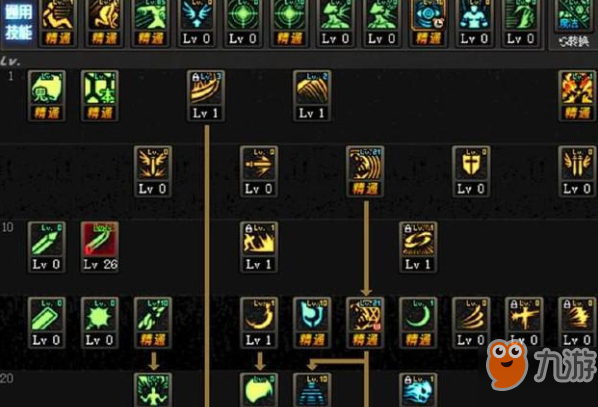
Task: Click the green grid pattern skill icon
Action: pyautogui.click(x=100, y=95)
